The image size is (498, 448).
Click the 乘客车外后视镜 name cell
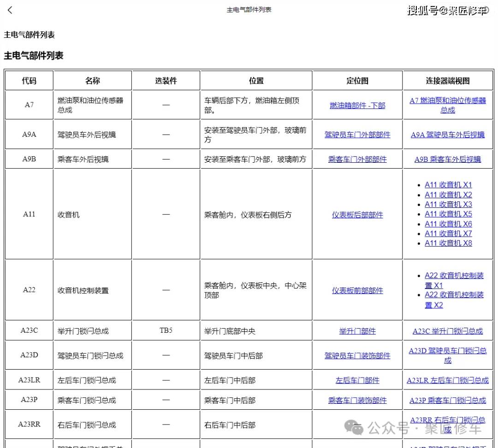(x=92, y=159)
